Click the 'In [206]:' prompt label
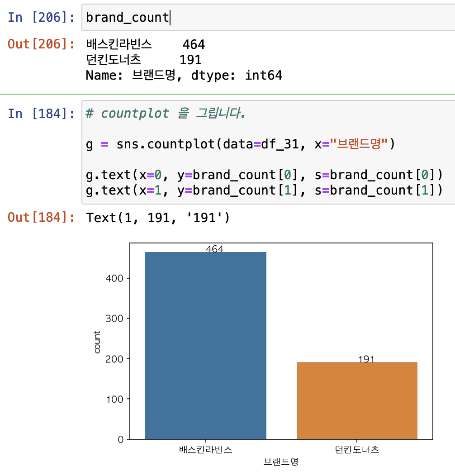 pyautogui.click(x=41, y=17)
